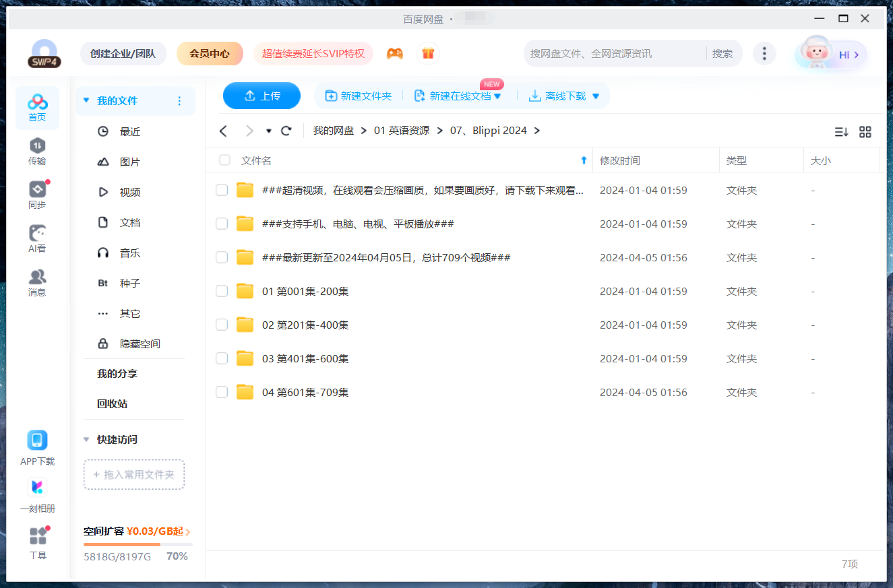The image size is (893, 588).
Task: Click the 搜索 search button
Action: (x=722, y=54)
